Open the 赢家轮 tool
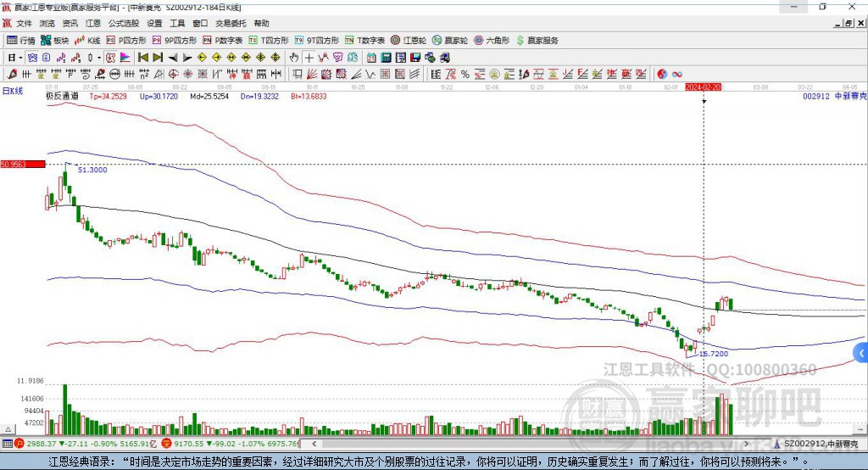868x470 pixels. point(450,41)
